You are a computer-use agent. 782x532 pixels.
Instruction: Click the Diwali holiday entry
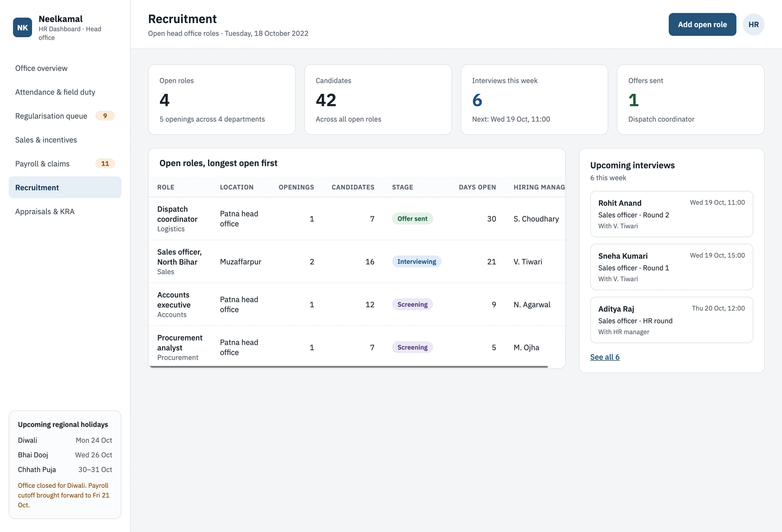tap(65, 440)
